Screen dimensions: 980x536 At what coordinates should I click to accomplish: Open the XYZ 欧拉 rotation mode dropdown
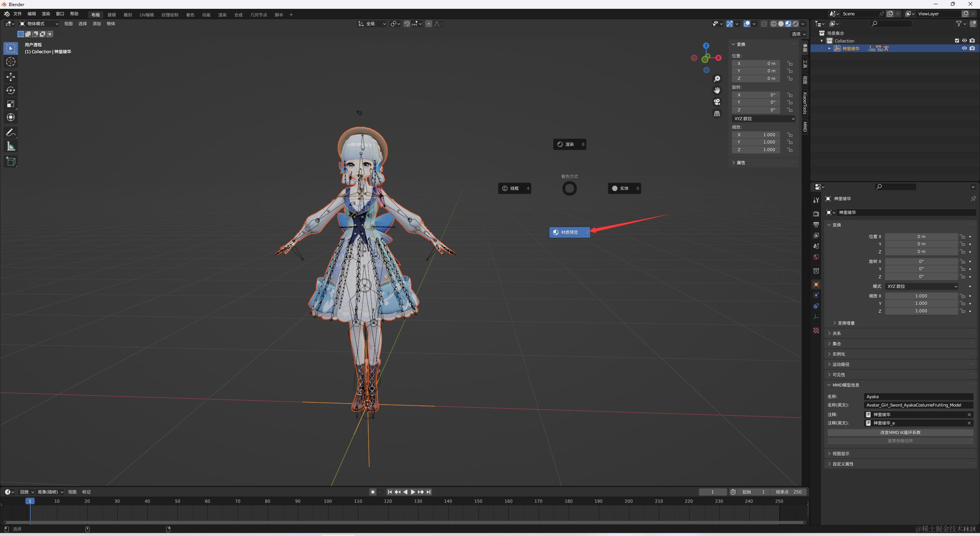pos(764,119)
